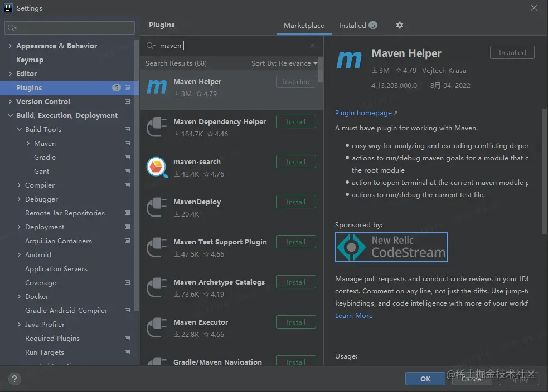Select the maven-search plugin icon
The width and height of the screenshot is (548, 392).
[x=157, y=167]
